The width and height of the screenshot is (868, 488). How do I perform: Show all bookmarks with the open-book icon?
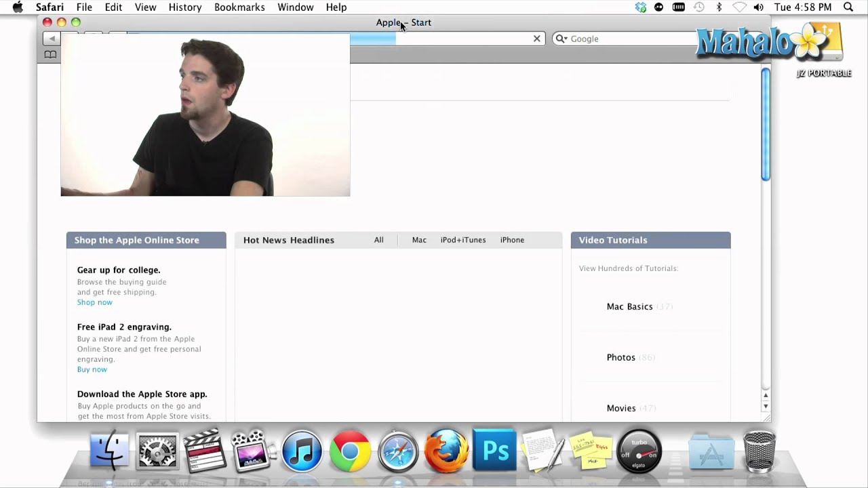(x=50, y=54)
